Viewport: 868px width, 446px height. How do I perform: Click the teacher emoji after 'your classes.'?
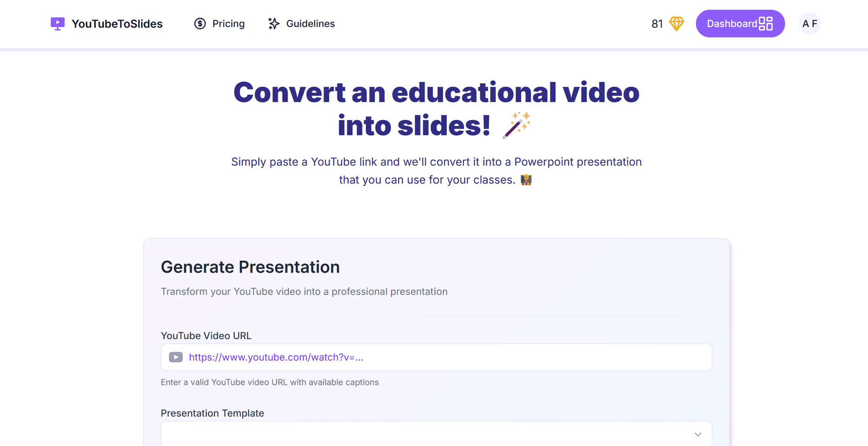[x=526, y=180]
